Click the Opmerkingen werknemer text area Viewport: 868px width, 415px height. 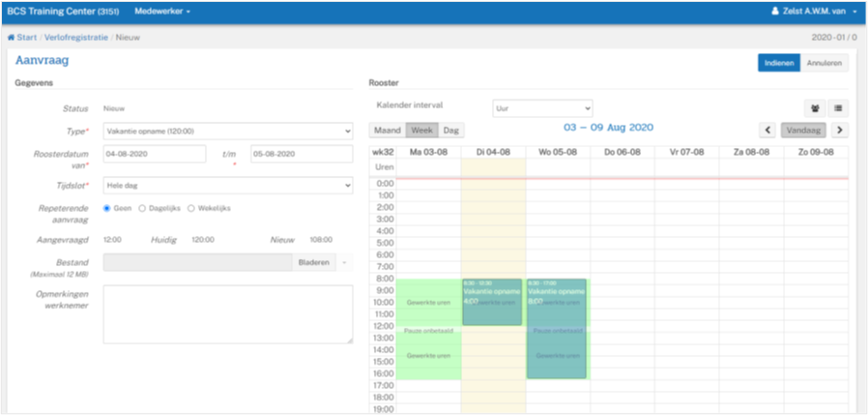pyautogui.click(x=227, y=314)
